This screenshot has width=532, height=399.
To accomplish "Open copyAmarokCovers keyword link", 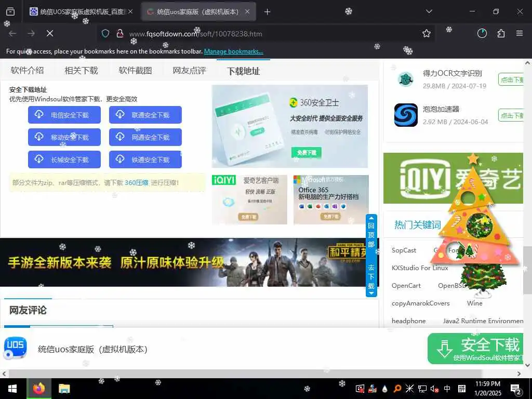I will [x=421, y=303].
